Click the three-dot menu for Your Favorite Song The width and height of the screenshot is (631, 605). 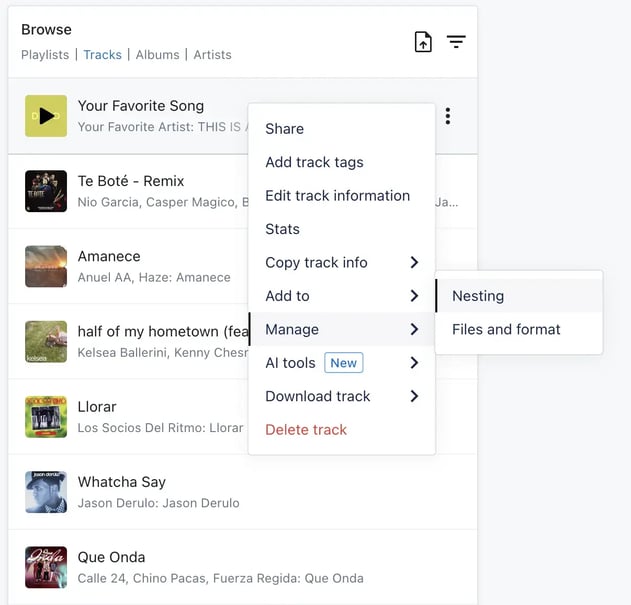point(447,116)
